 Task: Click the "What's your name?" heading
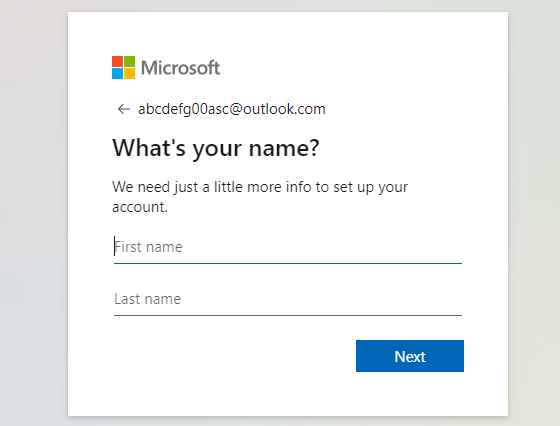click(216, 148)
